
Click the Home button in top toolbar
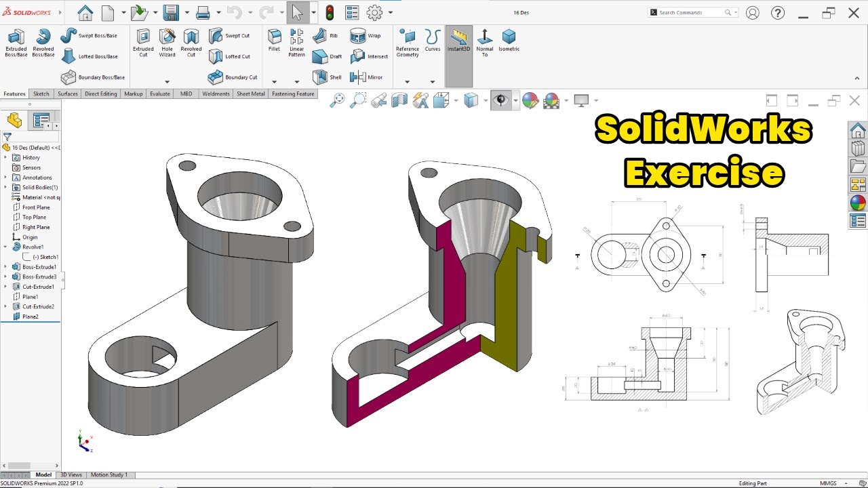pyautogui.click(x=85, y=12)
